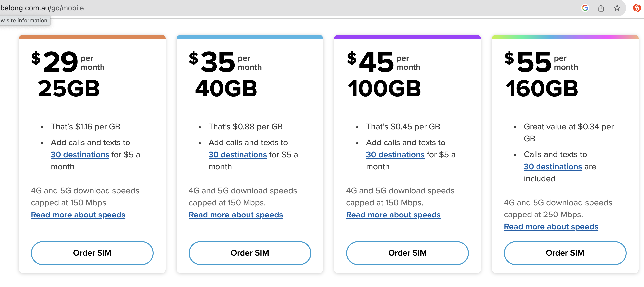Order SIM for $29 25GB plan
Screen dimensions: 644x287
pos(92,253)
